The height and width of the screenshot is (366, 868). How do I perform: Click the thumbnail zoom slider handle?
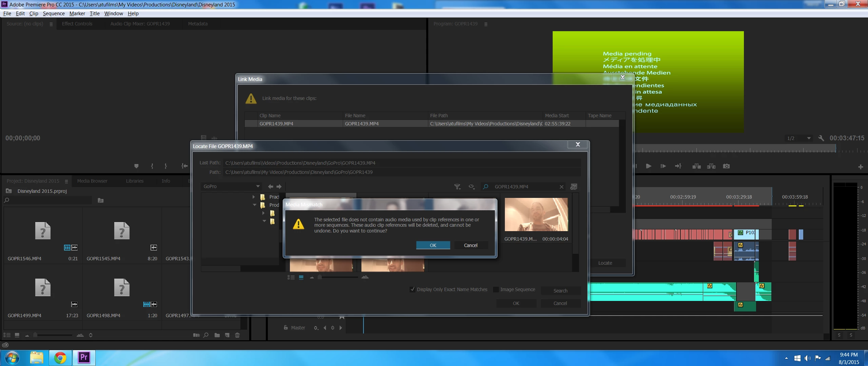click(319, 277)
